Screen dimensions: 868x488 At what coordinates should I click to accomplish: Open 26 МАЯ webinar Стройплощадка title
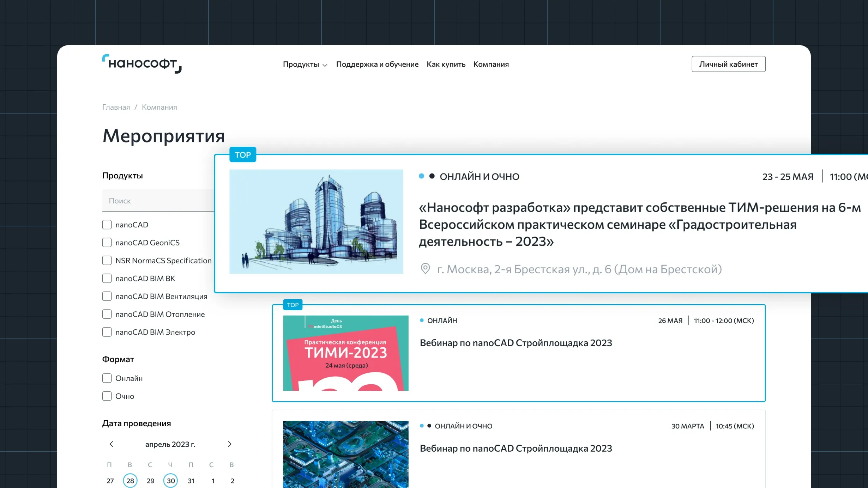[x=516, y=343]
